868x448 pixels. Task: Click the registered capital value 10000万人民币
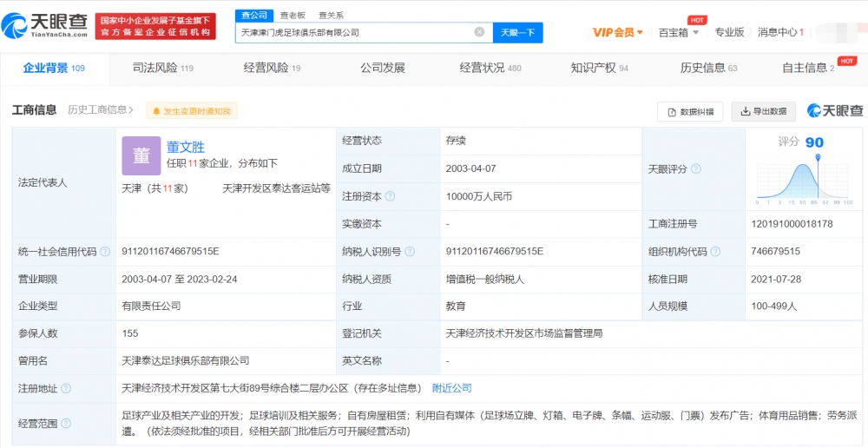point(479,196)
